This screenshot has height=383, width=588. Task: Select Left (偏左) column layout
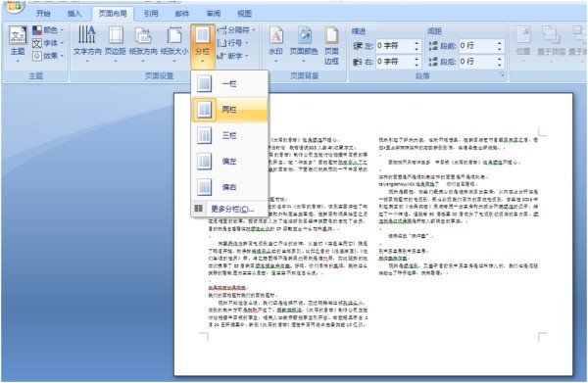[x=230, y=162]
